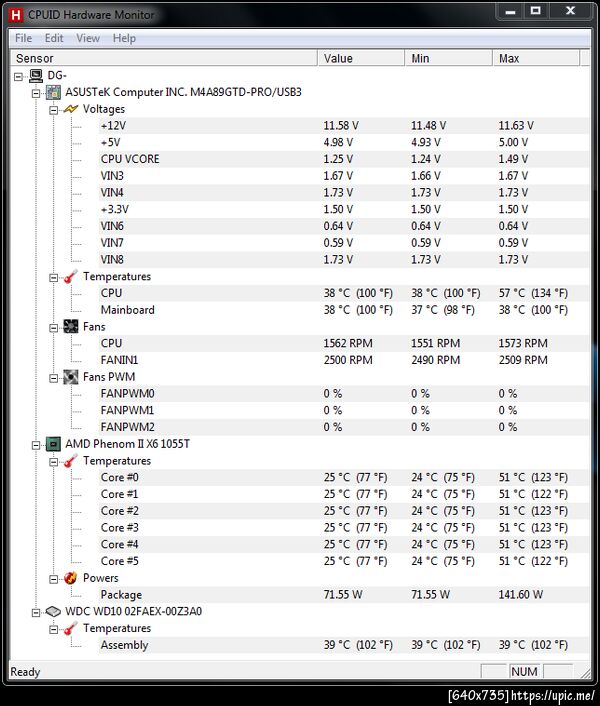Select the VIN4 row
Screen dimensions: 600x706
pos(344,193)
